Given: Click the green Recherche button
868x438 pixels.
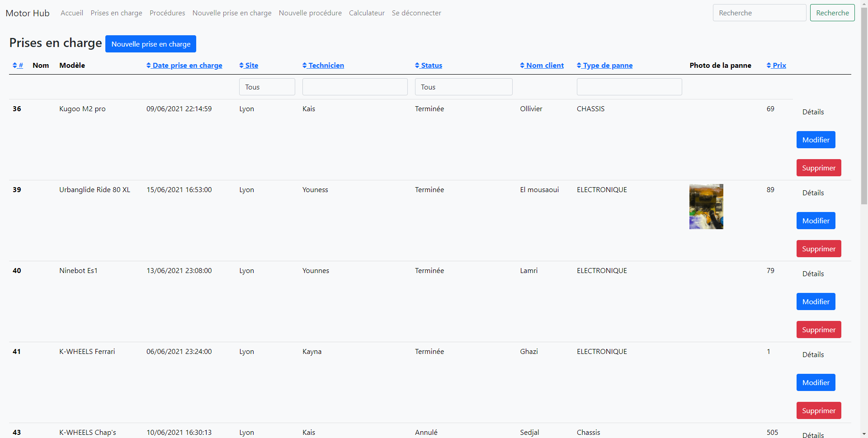Looking at the screenshot, I should (832, 13).
